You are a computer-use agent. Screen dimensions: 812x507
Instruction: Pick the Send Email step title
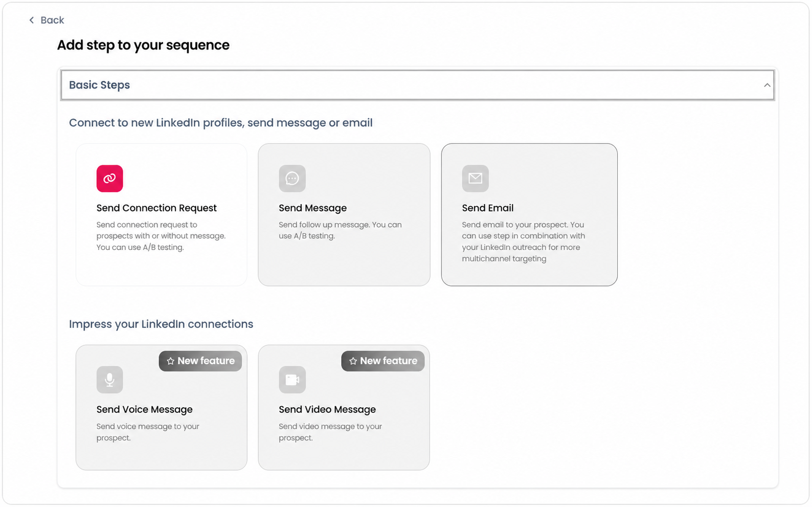pyautogui.click(x=487, y=208)
